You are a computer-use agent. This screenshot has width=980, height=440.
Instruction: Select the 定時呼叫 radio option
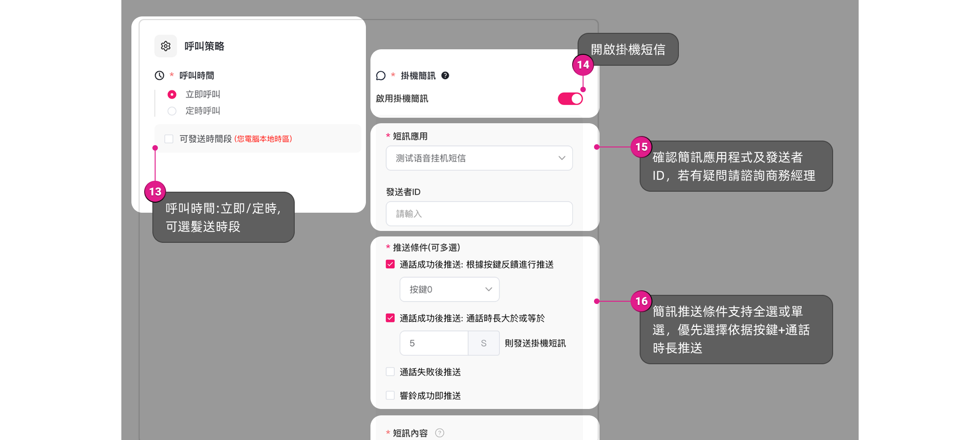point(172,111)
